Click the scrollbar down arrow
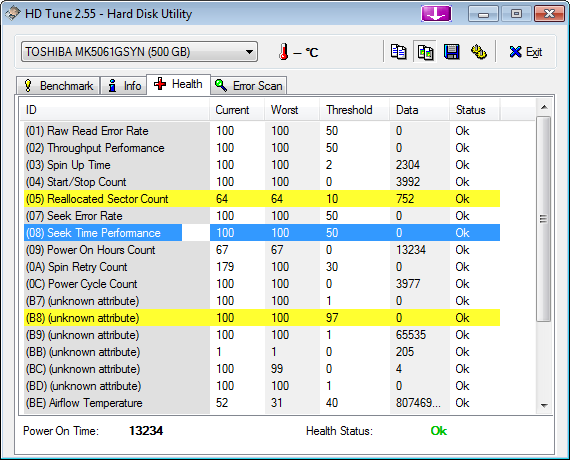570x460 pixels. point(544,405)
